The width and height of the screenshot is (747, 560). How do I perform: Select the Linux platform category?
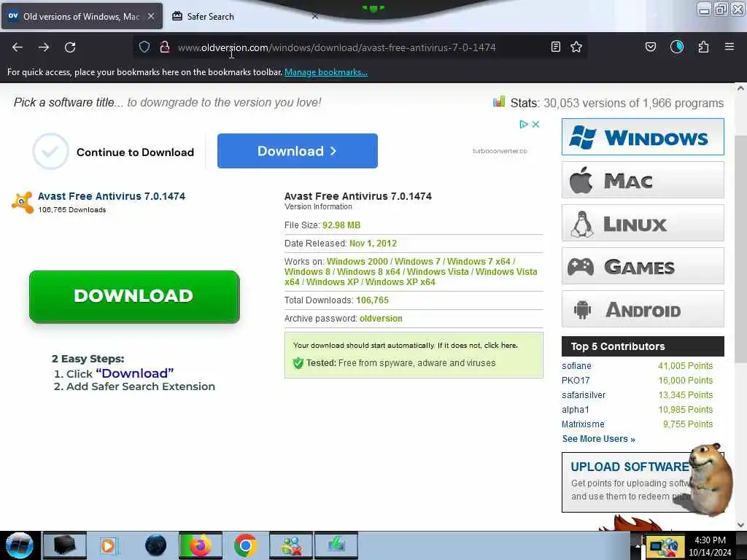coord(643,223)
